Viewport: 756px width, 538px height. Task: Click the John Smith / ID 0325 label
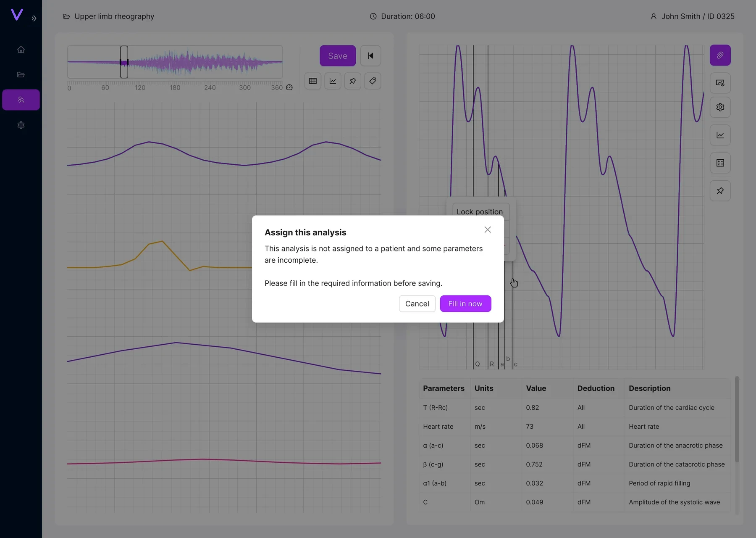[698, 16]
